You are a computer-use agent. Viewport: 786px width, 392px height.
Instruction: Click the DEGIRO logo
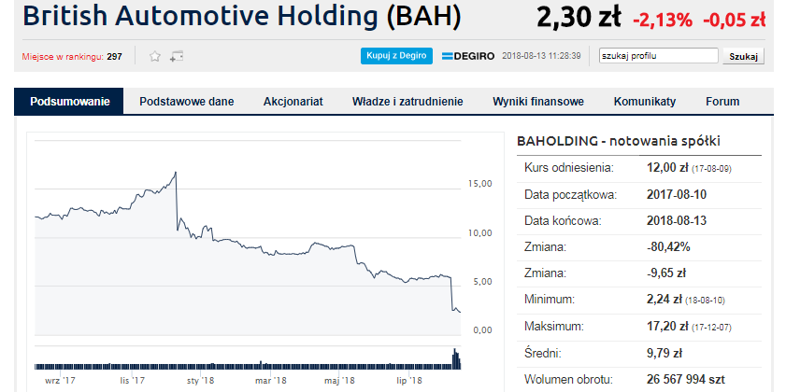(x=468, y=56)
